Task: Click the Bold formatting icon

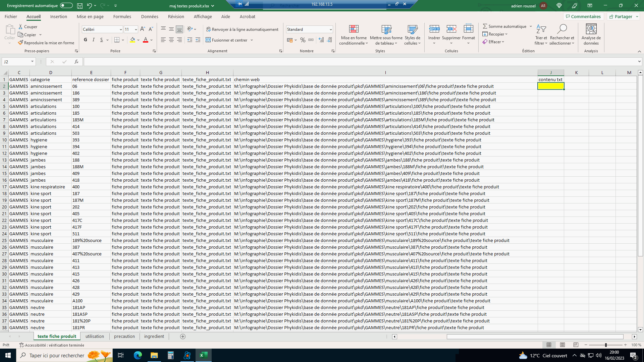Action: click(86, 40)
